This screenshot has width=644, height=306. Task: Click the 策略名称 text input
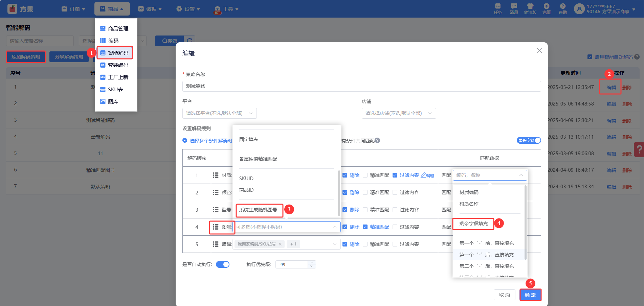(361, 86)
